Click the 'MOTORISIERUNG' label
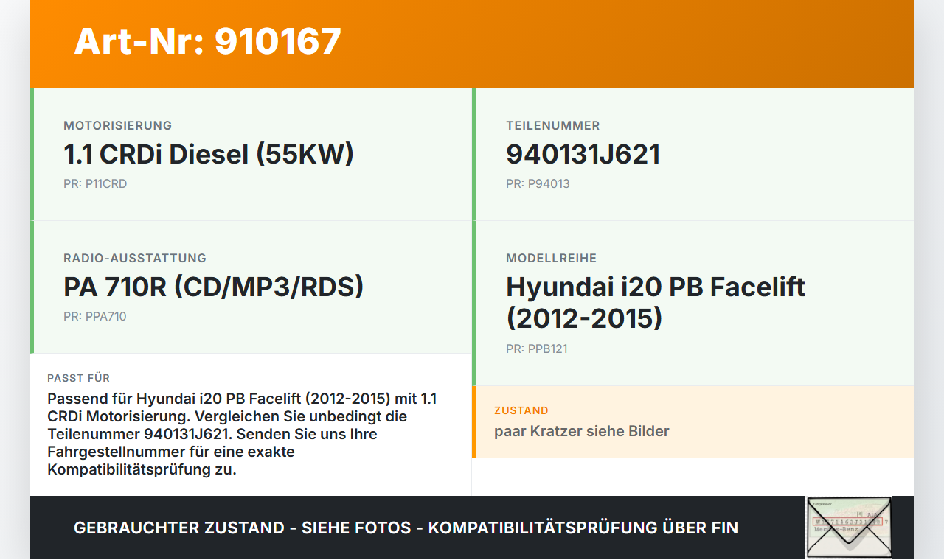Screen dimensions: 944x560 click(117, 125)
